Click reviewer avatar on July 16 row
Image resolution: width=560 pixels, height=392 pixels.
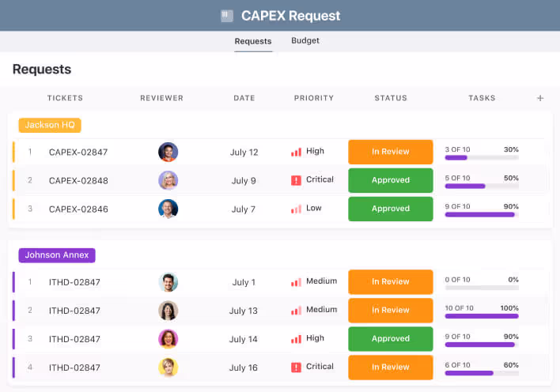tap(168, 367)
